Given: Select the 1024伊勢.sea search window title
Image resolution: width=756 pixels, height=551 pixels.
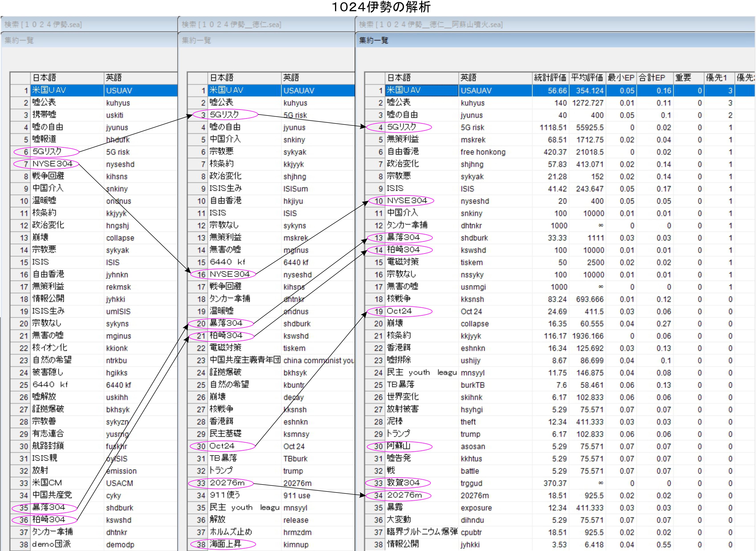Looking at the screenshot, I should pyautogui.click(x=43, y=24).
